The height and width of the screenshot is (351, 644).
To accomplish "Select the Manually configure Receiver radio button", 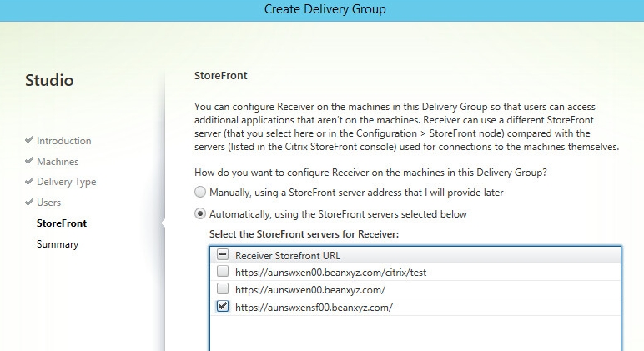I will click(200, 192).
